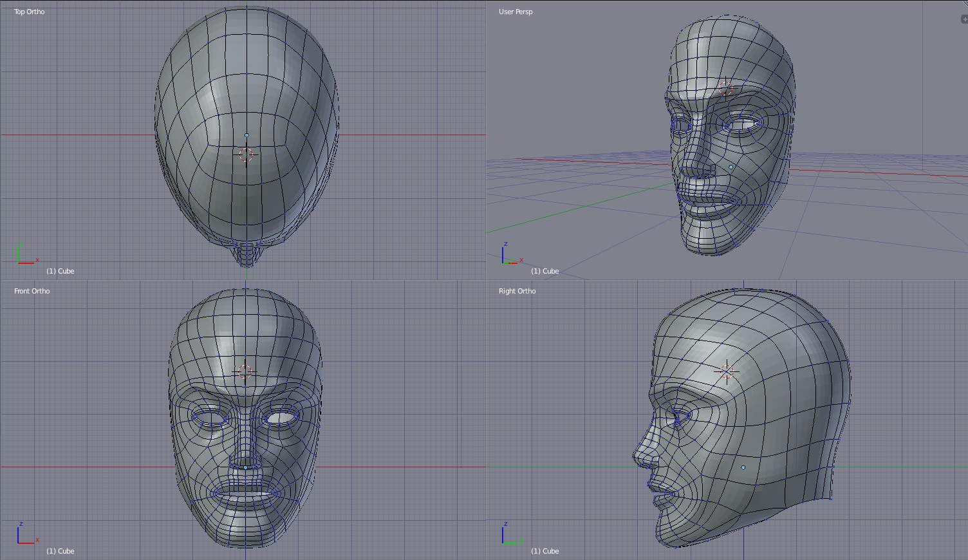968x560 pixels.
Task: Click the axis gizmo in Right Ortho view
Action: (510, 535)
